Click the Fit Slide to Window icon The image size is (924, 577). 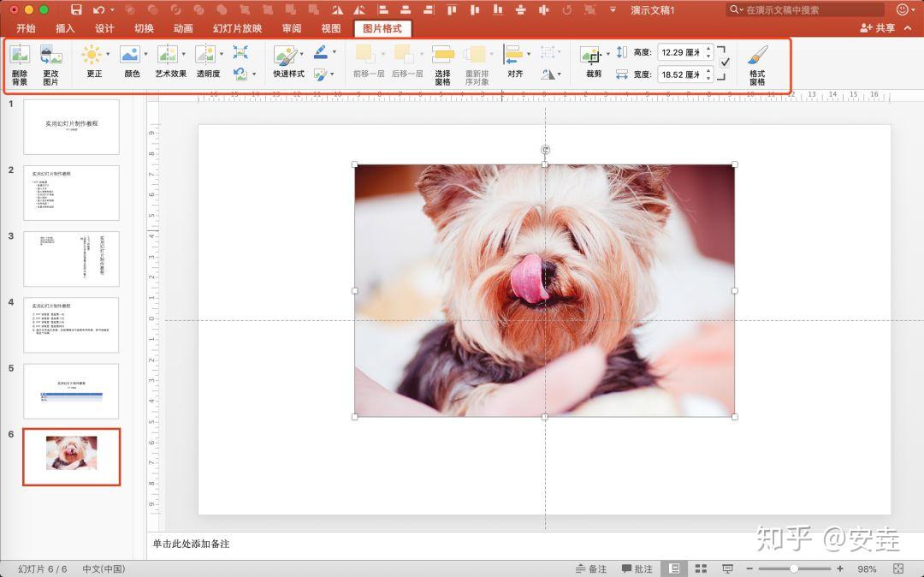point(898,568)
